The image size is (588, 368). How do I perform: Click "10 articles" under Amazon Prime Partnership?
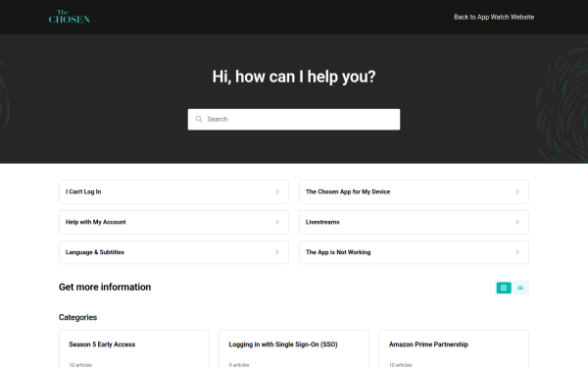pos(400,365)
